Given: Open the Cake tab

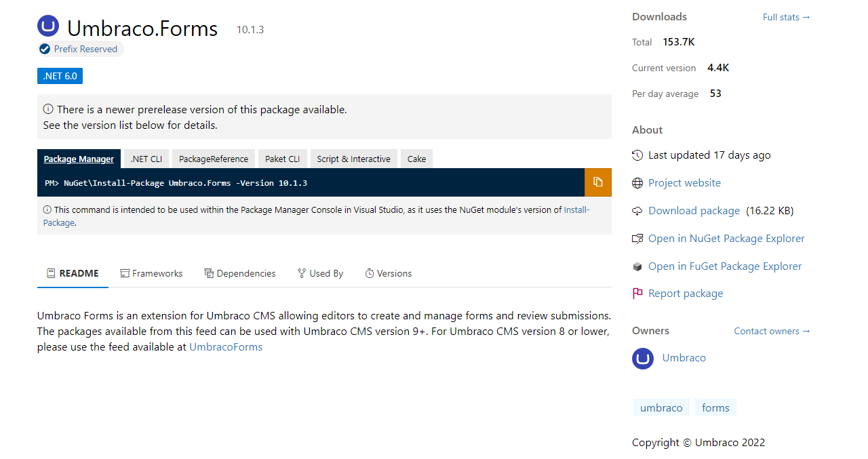Looking at the screenshot, I should pyautogui.click(x=417, y=159).
